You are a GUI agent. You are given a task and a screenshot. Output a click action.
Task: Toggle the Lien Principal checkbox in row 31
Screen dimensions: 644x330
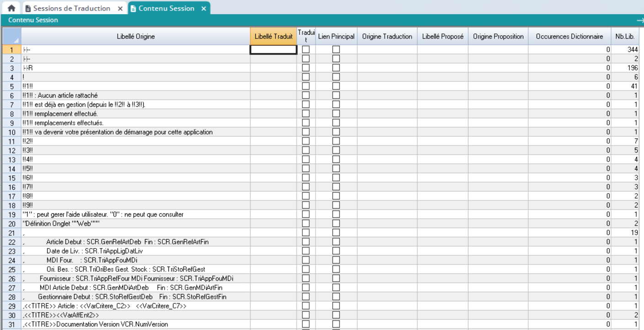336,324
